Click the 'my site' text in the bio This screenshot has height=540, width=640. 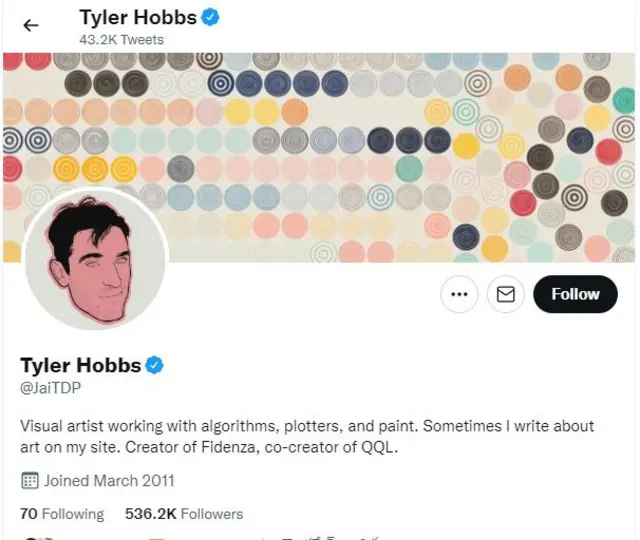pyautogui.click(x=84, y=447)
